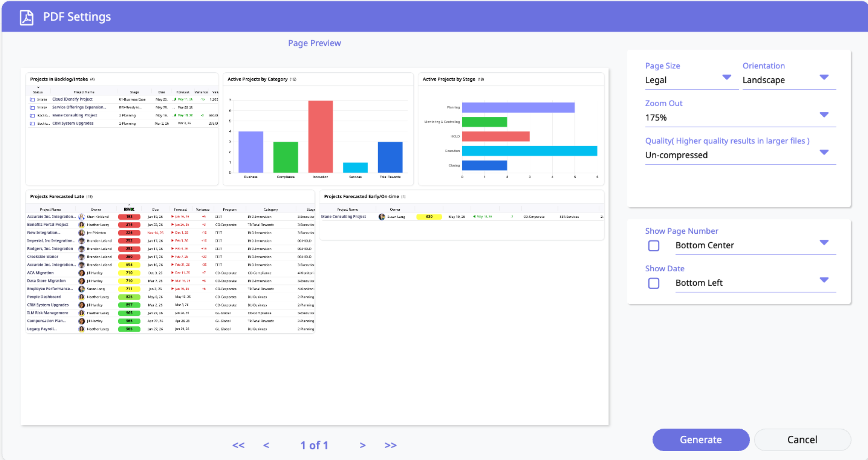Click the PDF document icon in header
The height and width of the screenshot is (460, 868).
point(26,17)
